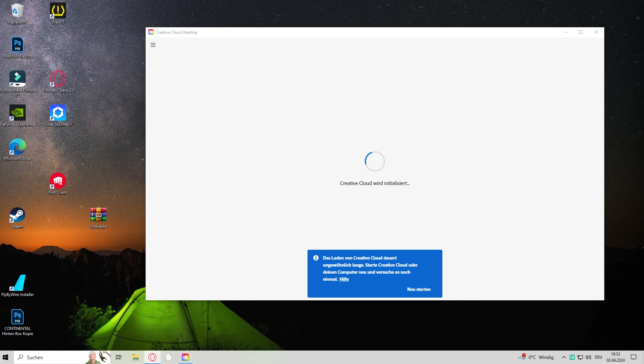This screenshot has height=364, width=644.
Task: Click the DEU language indicator
Action: (598, 357)
